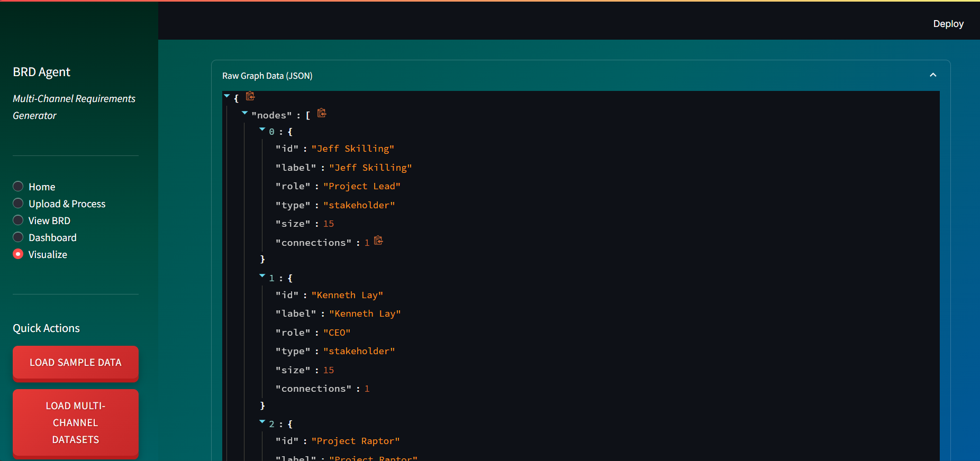Select Upload & Process radio option
980x461 pixels.
[x=19, y=204]
